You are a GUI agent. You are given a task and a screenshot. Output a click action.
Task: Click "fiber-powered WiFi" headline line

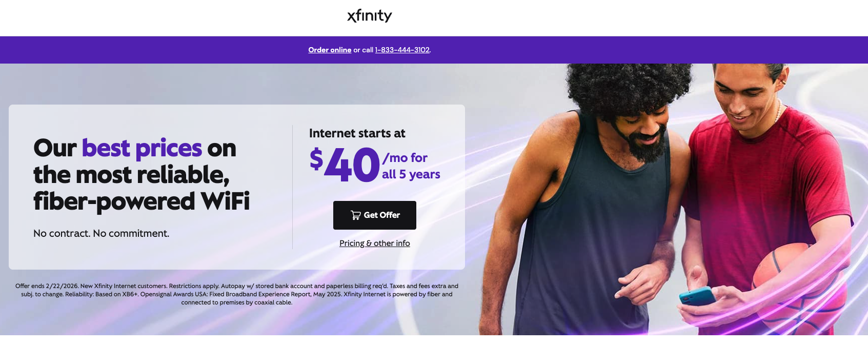(x=142, y=201)
